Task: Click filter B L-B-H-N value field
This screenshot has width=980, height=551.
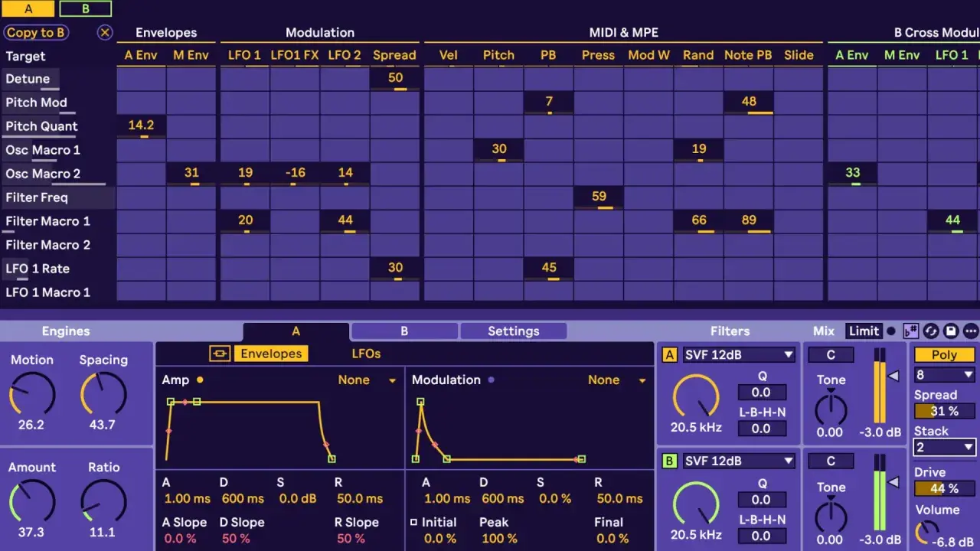Action: point(761,536)
